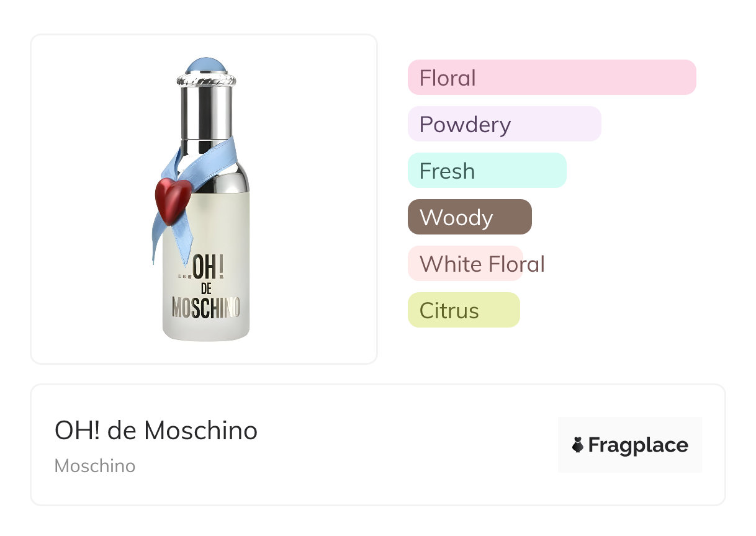Click the red heart charm on bottle
Viewport: 756px width, 536px height.
point(173,200)
